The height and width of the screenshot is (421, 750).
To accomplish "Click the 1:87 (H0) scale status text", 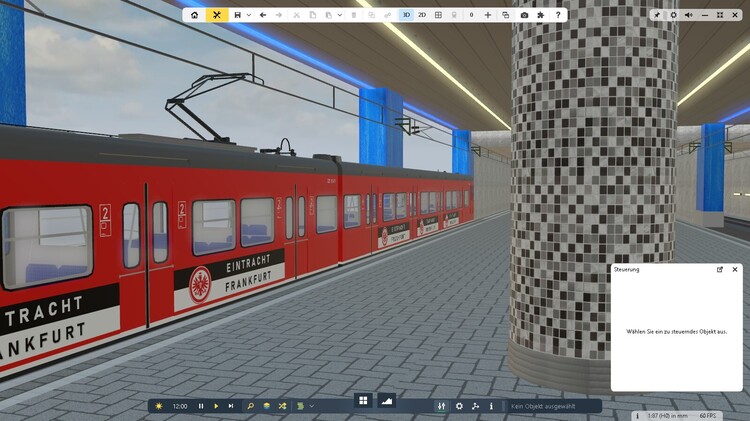I will pyautogui.click(x=667, y=416).
